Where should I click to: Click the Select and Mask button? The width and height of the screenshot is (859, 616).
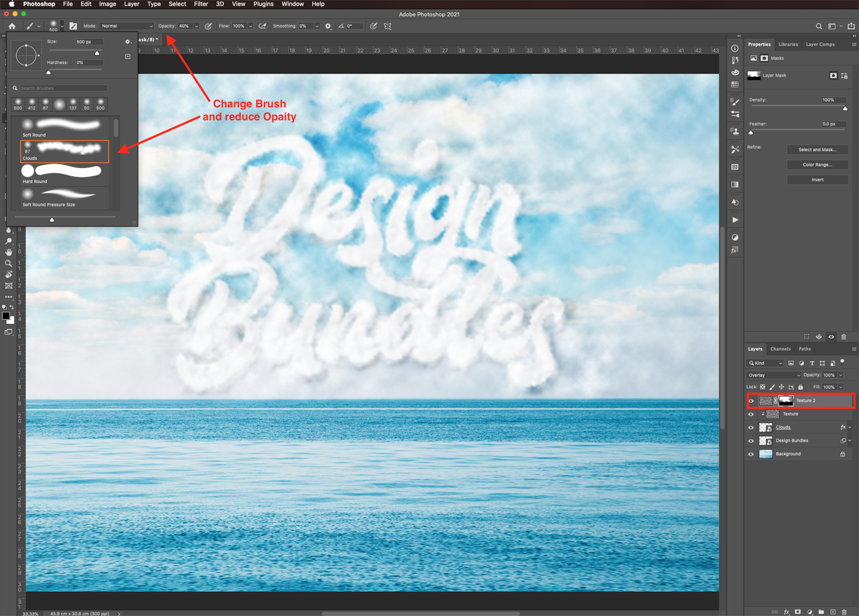pos(817,149)
